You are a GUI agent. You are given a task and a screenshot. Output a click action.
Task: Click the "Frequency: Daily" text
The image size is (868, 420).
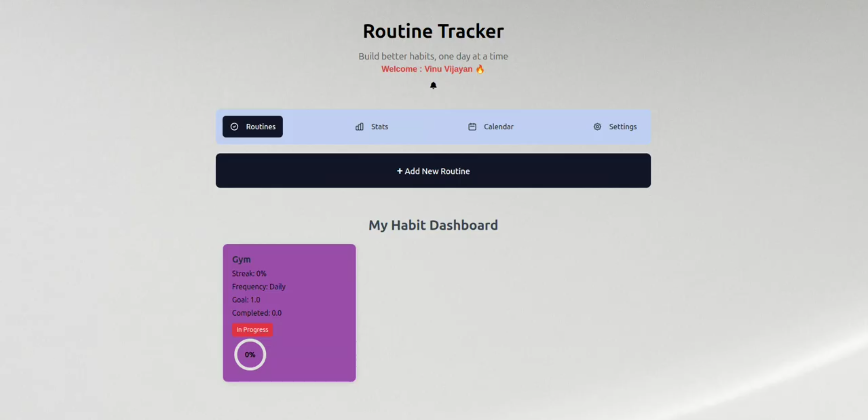coord(258,287)
